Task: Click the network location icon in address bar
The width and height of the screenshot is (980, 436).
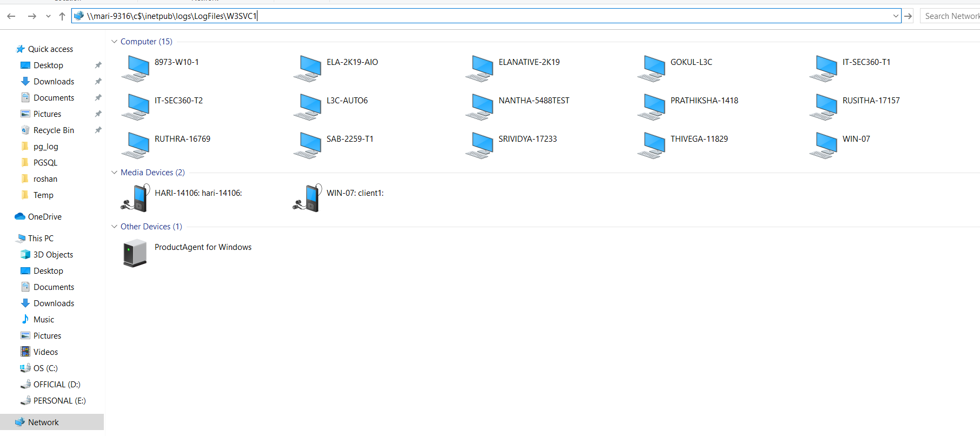Action: click(79, 16)
